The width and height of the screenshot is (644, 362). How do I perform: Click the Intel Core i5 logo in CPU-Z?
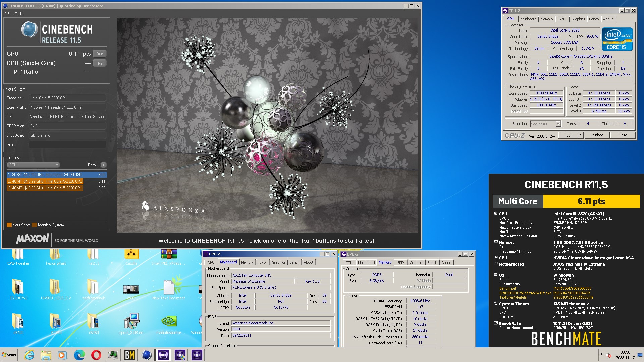coord(617,40)
